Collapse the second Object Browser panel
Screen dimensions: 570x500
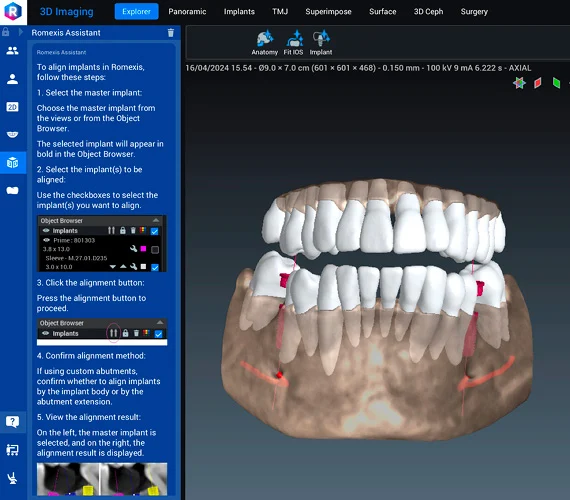[160, 323]
